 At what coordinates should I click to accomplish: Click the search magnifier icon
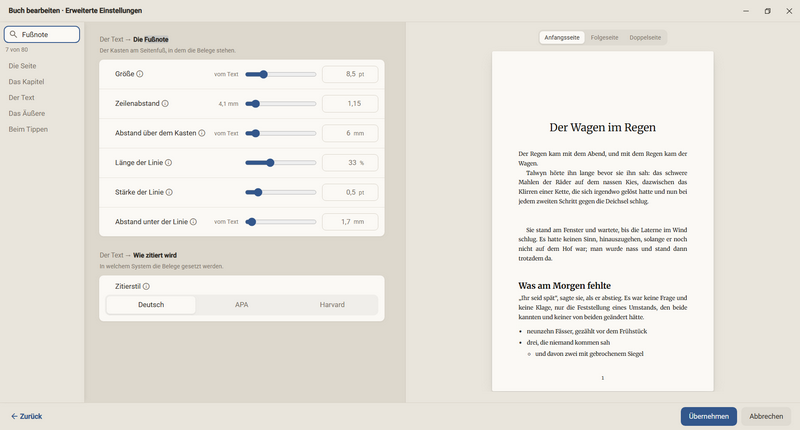(13, 34)
